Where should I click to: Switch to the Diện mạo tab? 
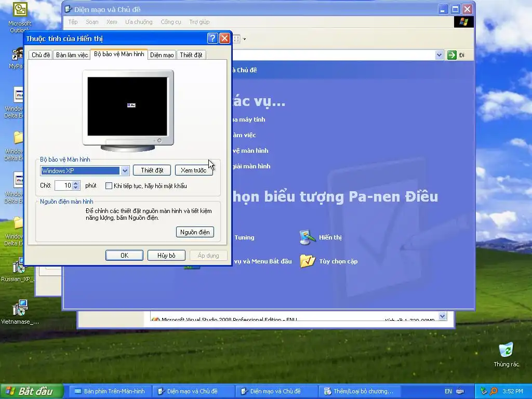[x=162, y=55]
